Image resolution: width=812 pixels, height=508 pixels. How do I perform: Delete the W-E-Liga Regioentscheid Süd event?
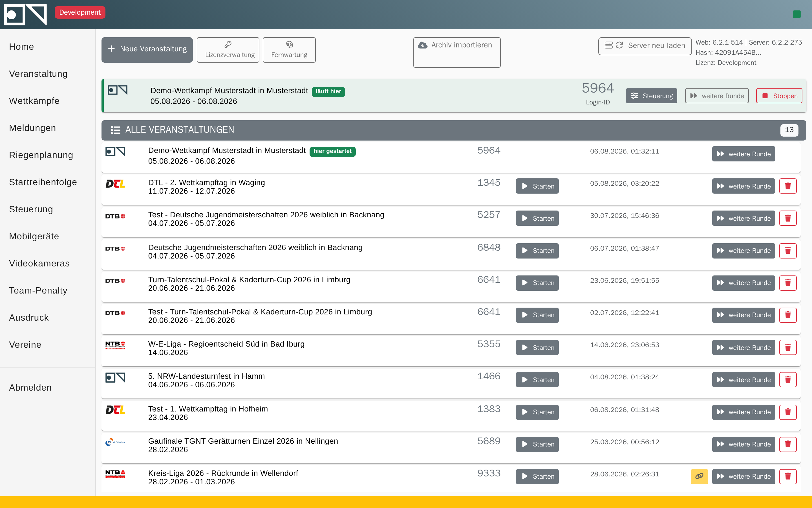click(787, 347)
